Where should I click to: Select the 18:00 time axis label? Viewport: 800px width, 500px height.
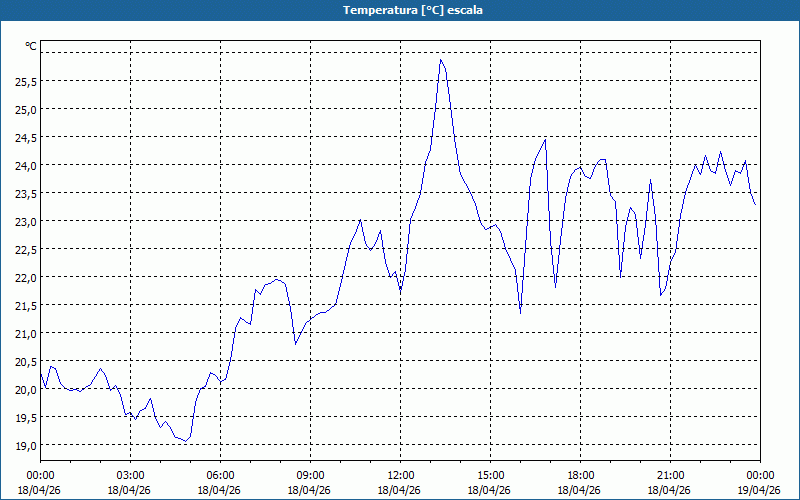(x=581, y=475)
